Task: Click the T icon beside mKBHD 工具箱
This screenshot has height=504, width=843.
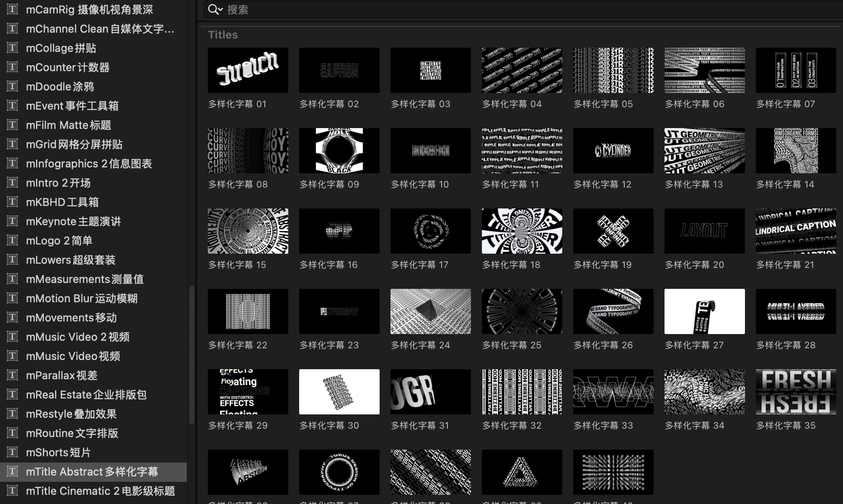Action: [x=13, y=202]
